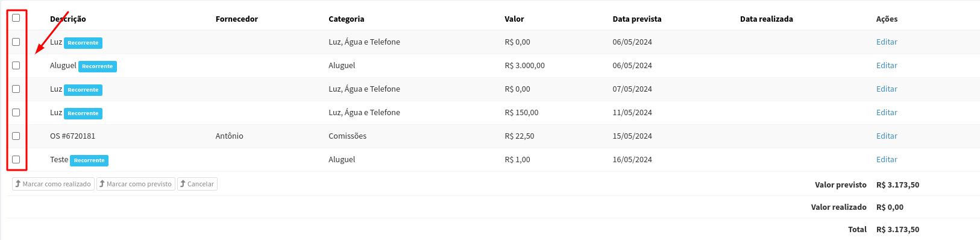Click the Marcar como realizado button

point(53,184)
